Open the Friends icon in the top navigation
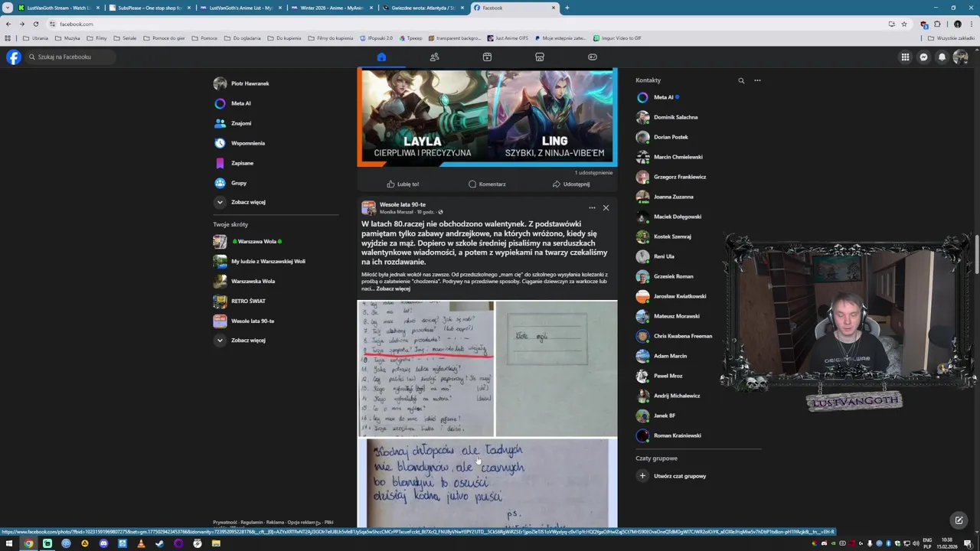 (x=434, y=57)
